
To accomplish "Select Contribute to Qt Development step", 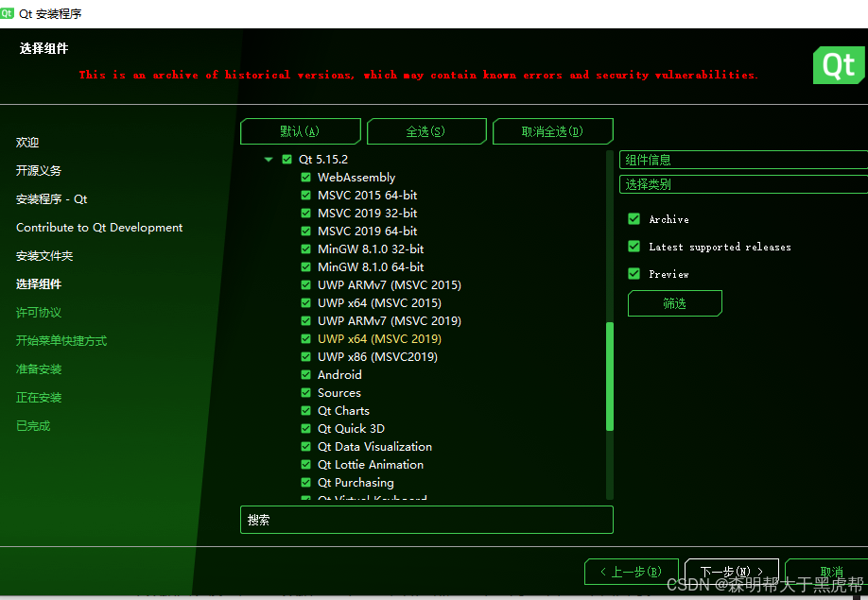I will coord(99,228).
